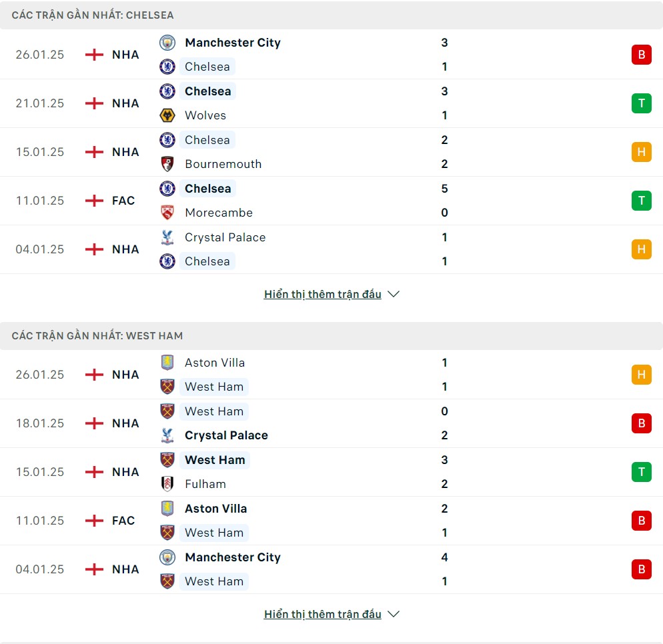663x644 pixels.
Task: Click the Fulham club crest
Action: (x=167, y=484)
